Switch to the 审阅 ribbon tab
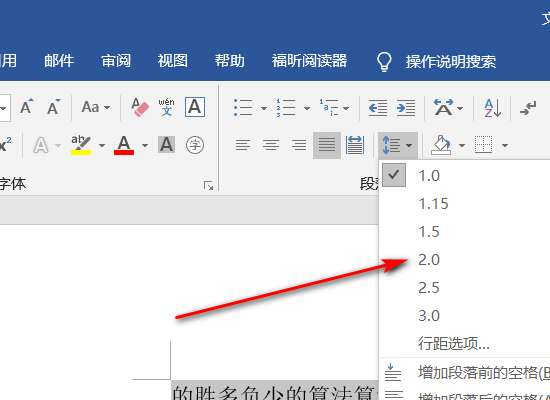550x400 pixels. pos(116,61)
